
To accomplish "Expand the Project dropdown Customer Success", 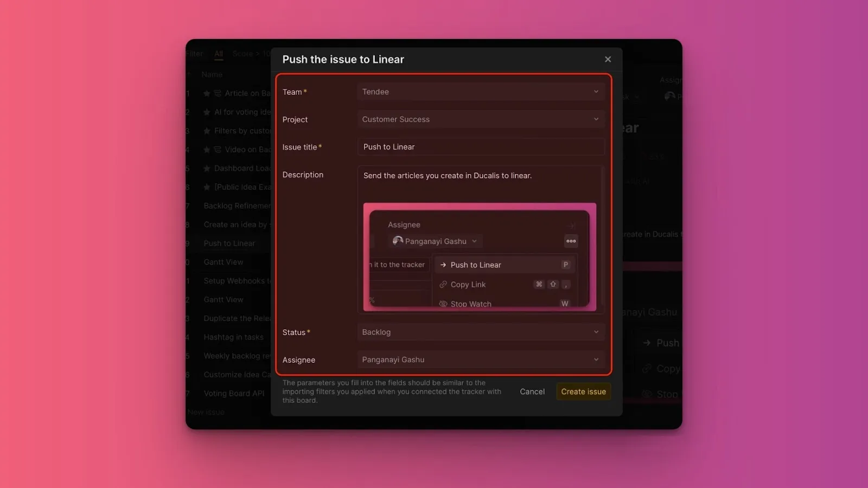I will [x=481, y=119].
